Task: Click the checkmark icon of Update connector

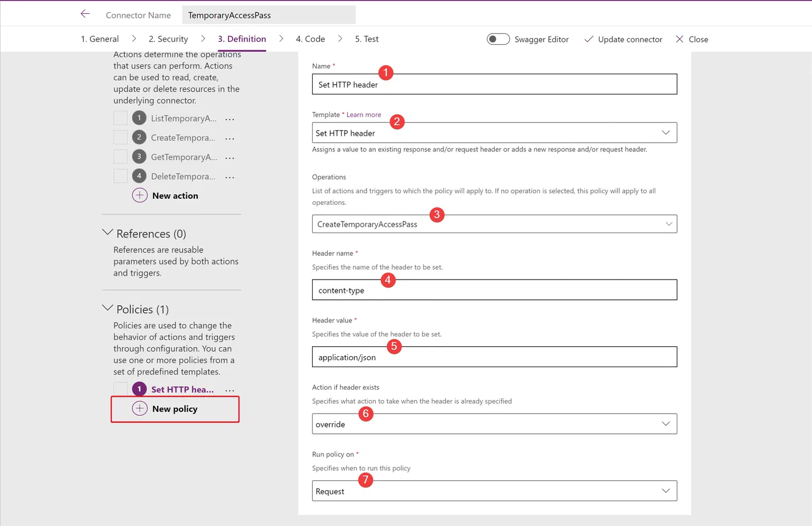Action: [589, 39]
